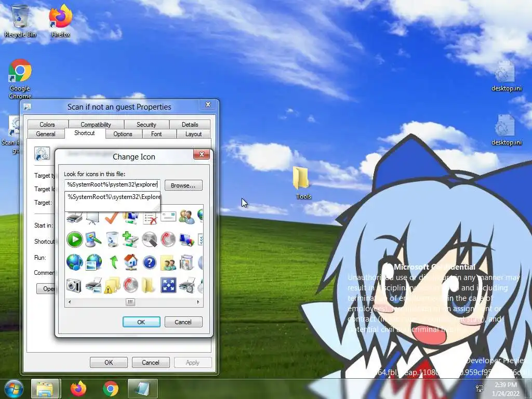Pick the printer with picture icon
The width and height of the screenshot is (532, 399).
point(94,285)
